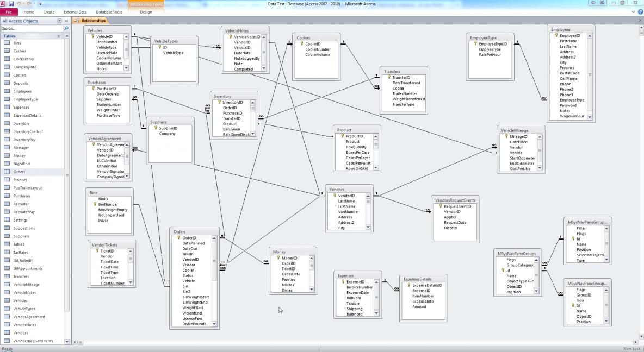Viewport: 644px width, 352px height.
Task: Select the InventoryControl table icon
Action: 7,131
